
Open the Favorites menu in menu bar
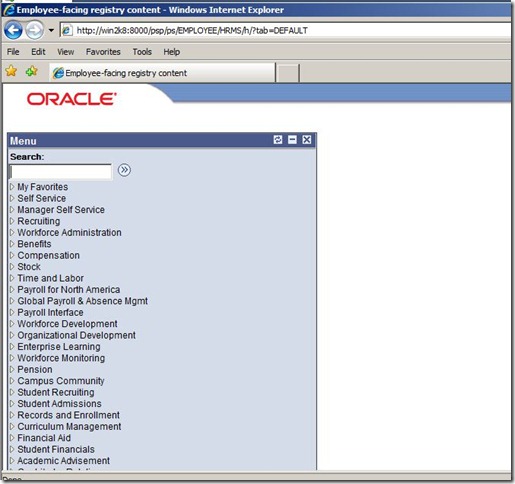[x=103, y=52]
